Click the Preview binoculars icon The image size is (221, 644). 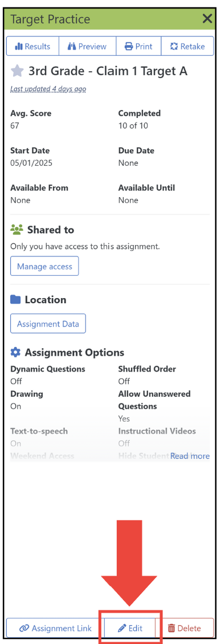coord(72,46)
